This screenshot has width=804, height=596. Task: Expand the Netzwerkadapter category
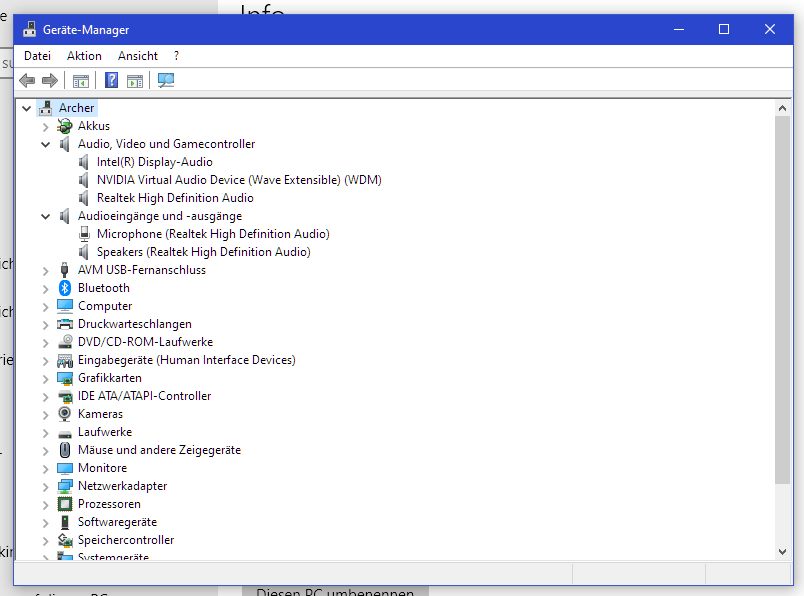click(x=46, y=486)
